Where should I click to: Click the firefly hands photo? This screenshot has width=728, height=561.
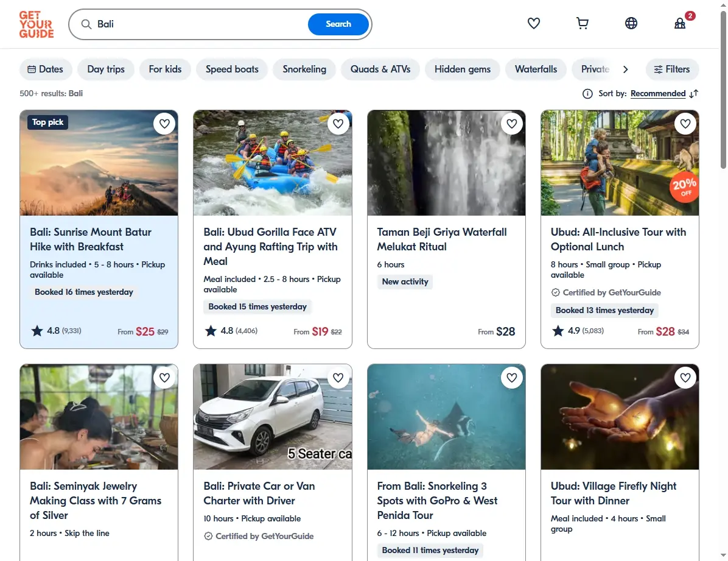pyautogui.click(x=620, y=417)
